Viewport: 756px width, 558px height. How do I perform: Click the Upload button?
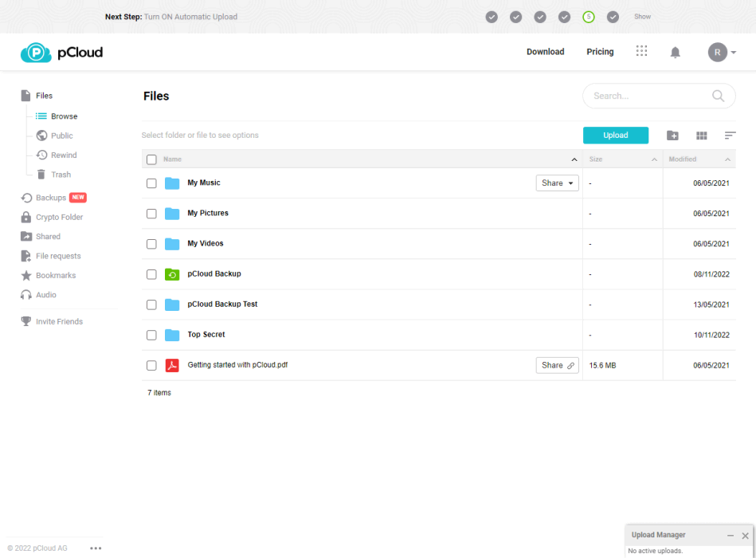[615, 136]
